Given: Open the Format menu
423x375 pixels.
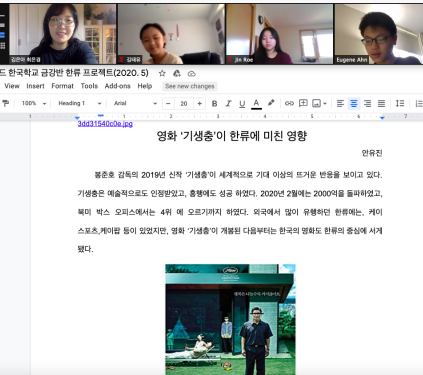Looking at the screenshot, I should click(x=62, y=86).
